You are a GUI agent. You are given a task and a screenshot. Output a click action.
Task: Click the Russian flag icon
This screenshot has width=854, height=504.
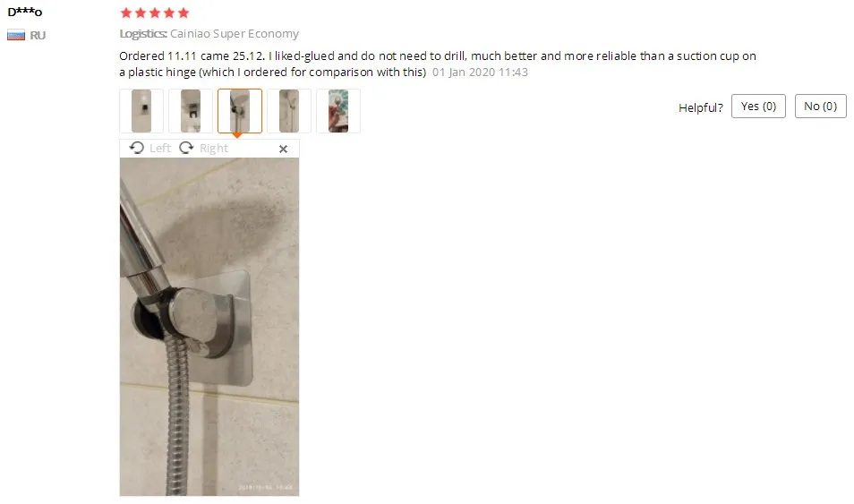tap(16, 36)
